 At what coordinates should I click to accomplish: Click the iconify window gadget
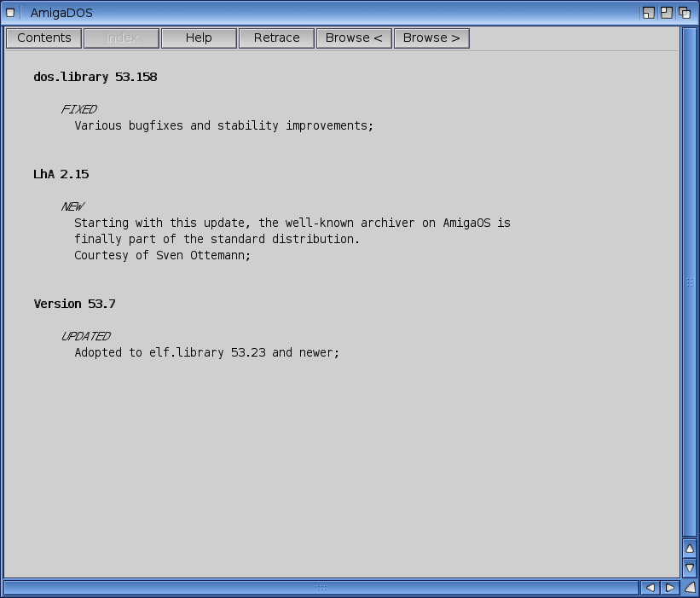[x=648, y=13]
